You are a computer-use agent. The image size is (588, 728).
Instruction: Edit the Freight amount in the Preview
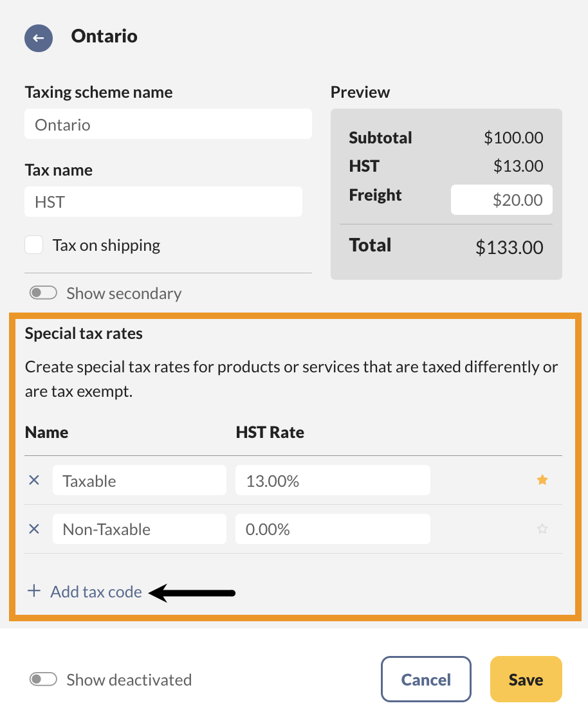coord(501,199)
